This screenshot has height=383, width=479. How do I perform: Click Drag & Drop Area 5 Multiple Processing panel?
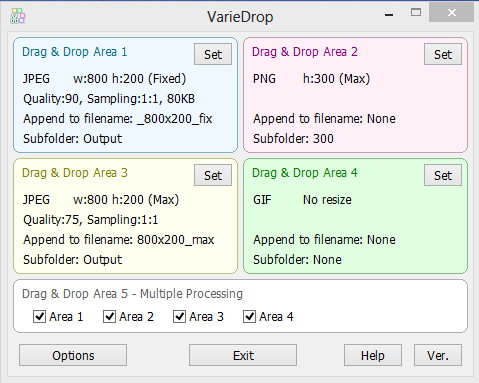pyautogui.click(x=240, y=306)
